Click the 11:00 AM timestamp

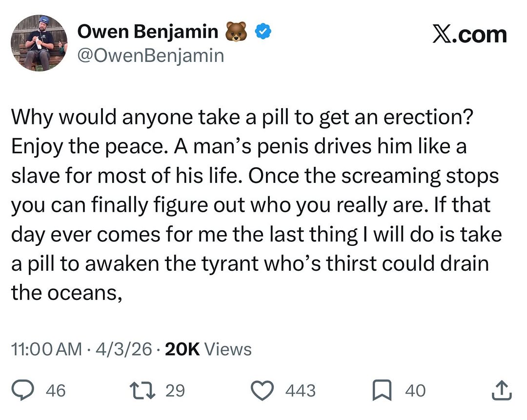[46, 349]
